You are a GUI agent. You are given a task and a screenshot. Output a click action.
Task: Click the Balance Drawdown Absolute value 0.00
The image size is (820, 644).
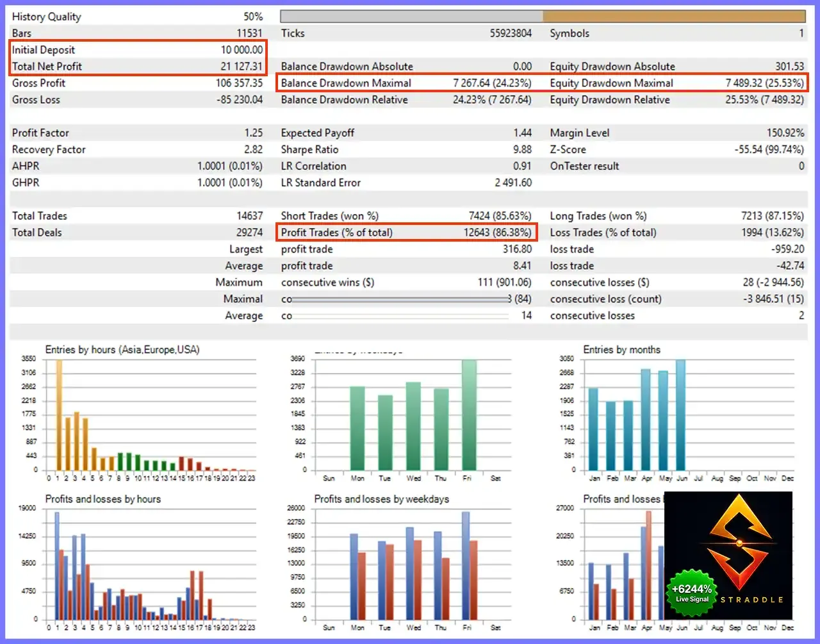coord(523,67)
